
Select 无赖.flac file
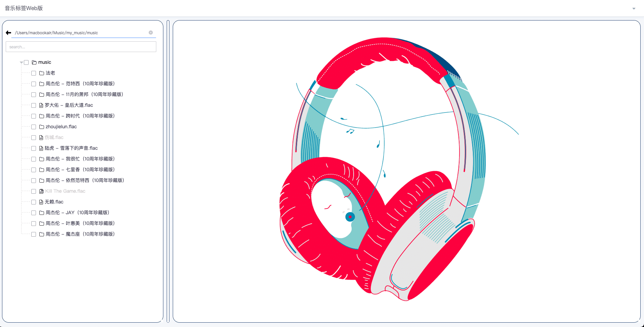tap(54, 202)
